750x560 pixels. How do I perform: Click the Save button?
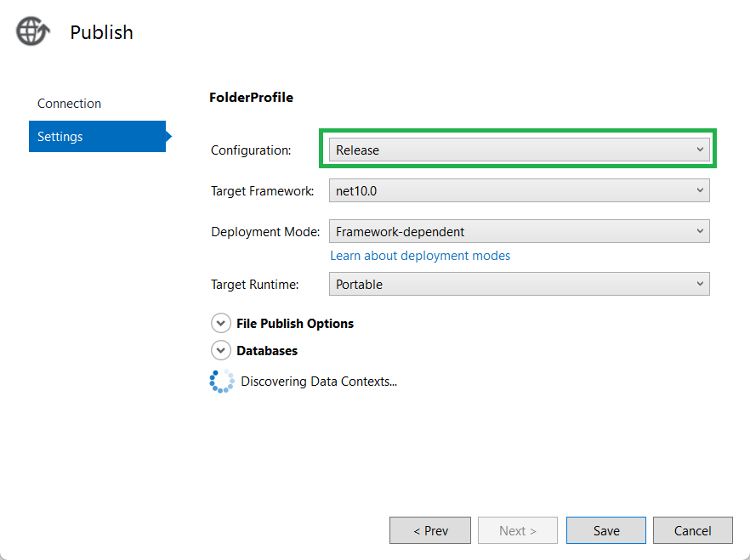pyautogui.click(x=605, y=529)
